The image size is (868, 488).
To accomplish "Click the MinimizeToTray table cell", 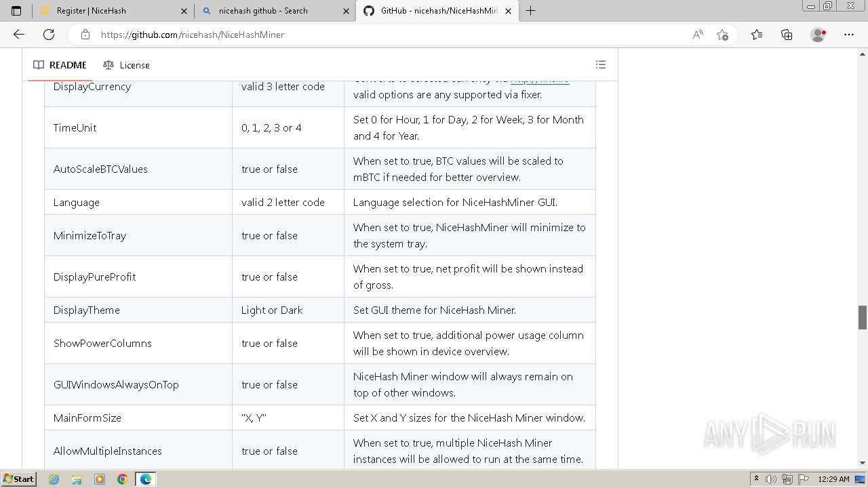I will coord(138,235).
